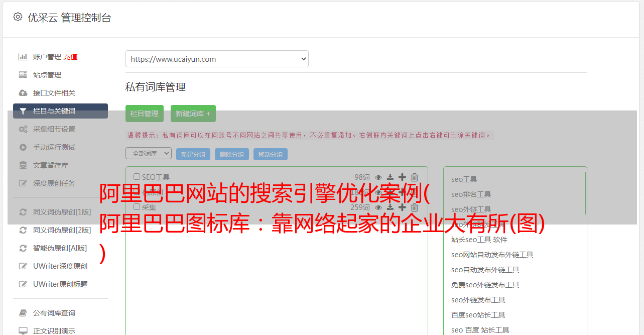Select keyword seo自动发布外链工具
644x335 pixels.
click(485, 270)
